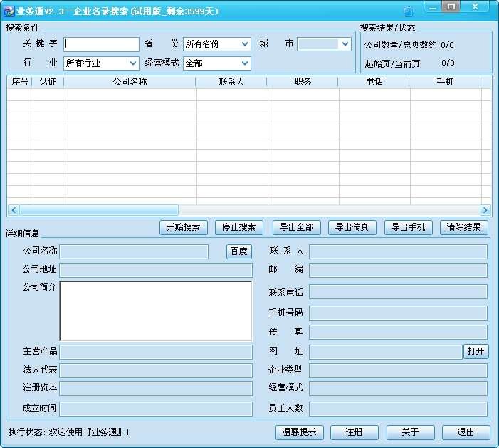Close the 业务通 window
The height and width of the screenshot is (448, 499).
tap(475, 6)
